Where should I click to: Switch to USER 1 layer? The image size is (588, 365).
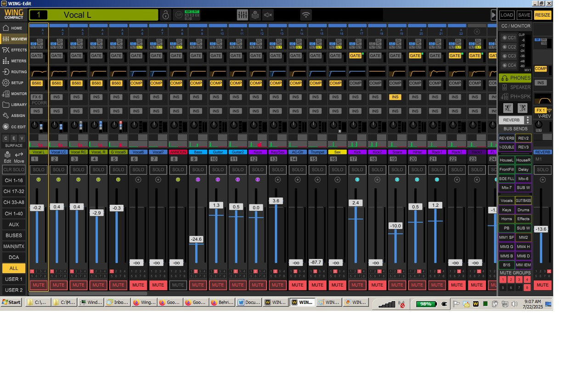pyautogui.click(x=14, y=279)
